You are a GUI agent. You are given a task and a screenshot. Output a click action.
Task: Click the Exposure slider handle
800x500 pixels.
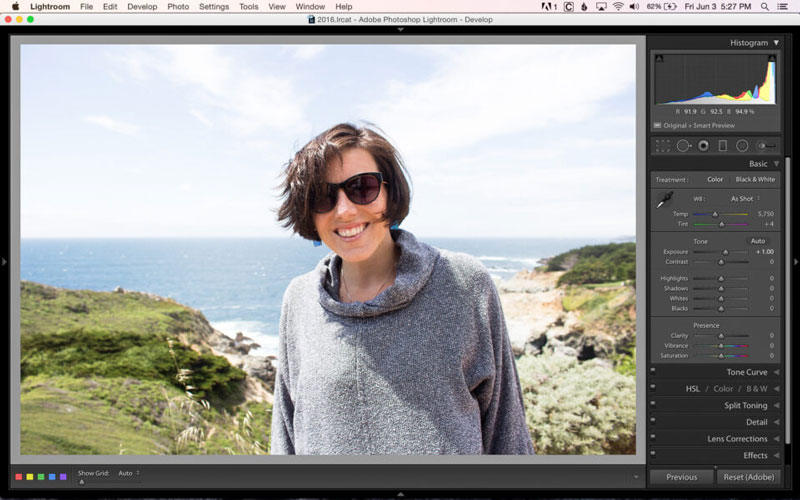pyautogui.click(x=726, y=252)
